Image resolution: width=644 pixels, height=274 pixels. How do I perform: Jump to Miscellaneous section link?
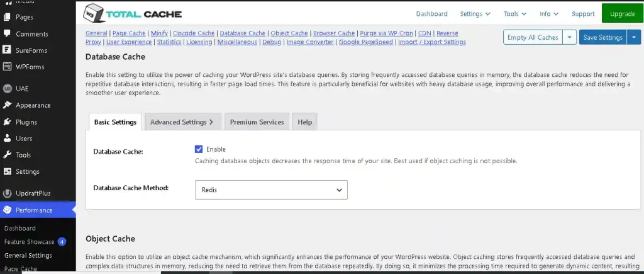coord(237,42)
